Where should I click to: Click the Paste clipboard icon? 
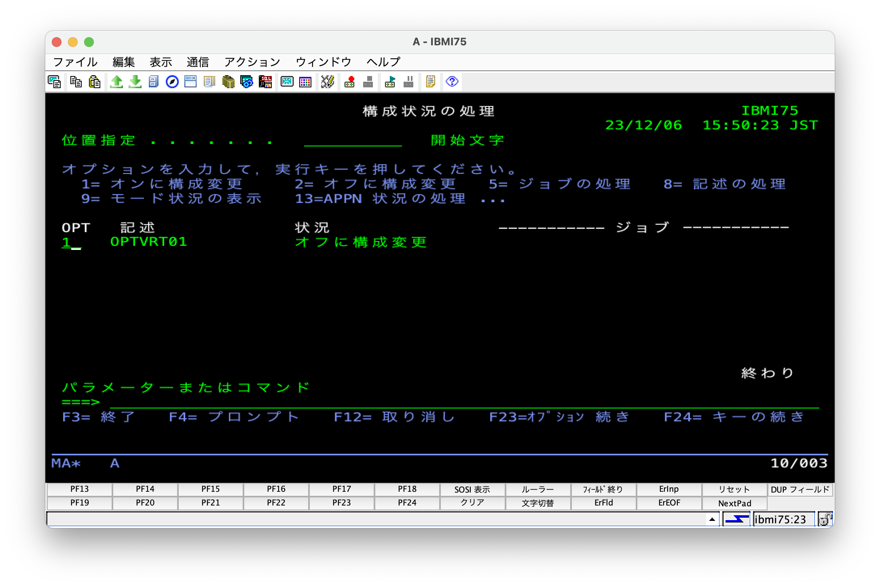[x=94, y=82]
